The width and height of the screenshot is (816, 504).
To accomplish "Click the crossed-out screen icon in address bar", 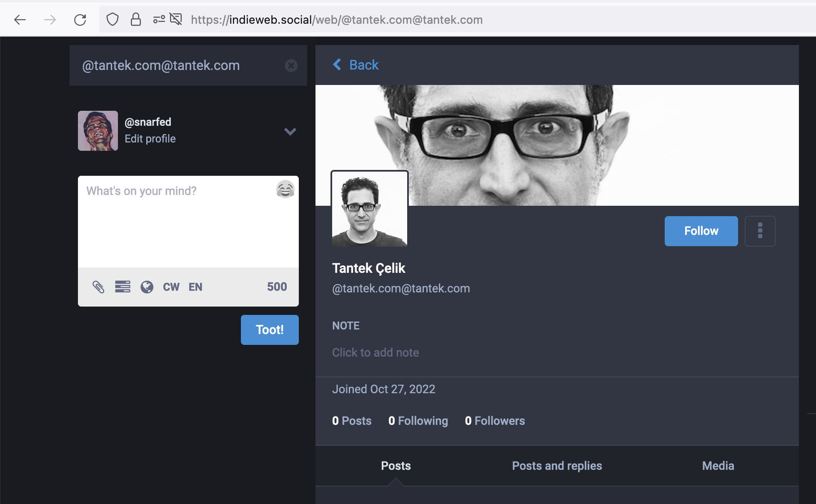I will [x=176, y=19].
